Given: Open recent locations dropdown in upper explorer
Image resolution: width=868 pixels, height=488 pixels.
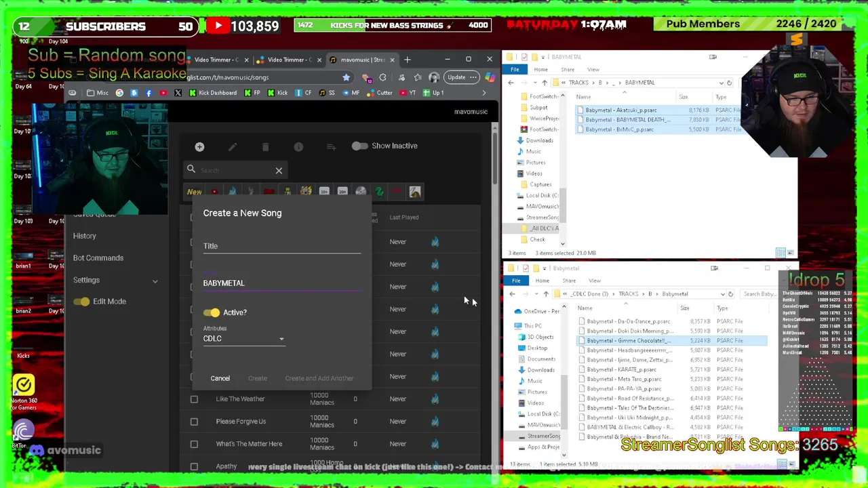Looking at the screenshot, I should [534, 83].
